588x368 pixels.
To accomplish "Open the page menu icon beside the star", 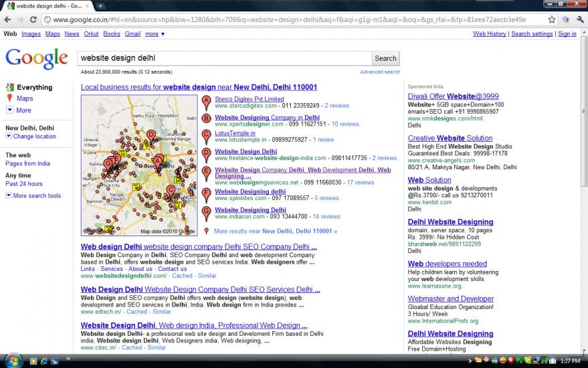I will pyautogui.click(x=566, y=19).
